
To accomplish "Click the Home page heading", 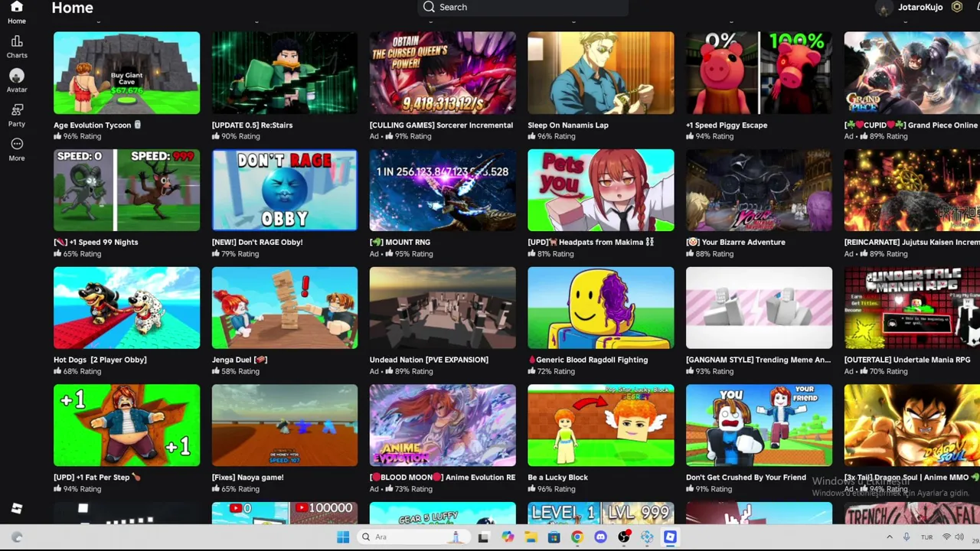I will pos(72,8).
